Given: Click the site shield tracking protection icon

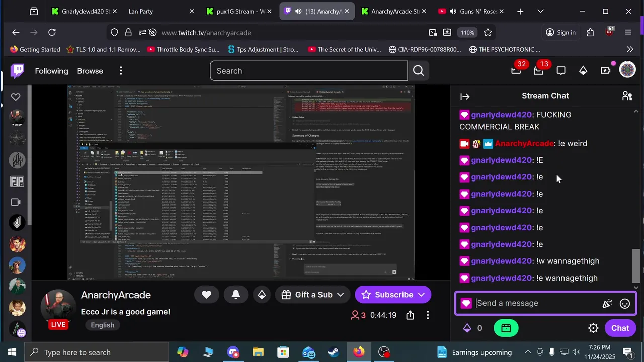Looking at the screenshot, I should click(114, 33).
